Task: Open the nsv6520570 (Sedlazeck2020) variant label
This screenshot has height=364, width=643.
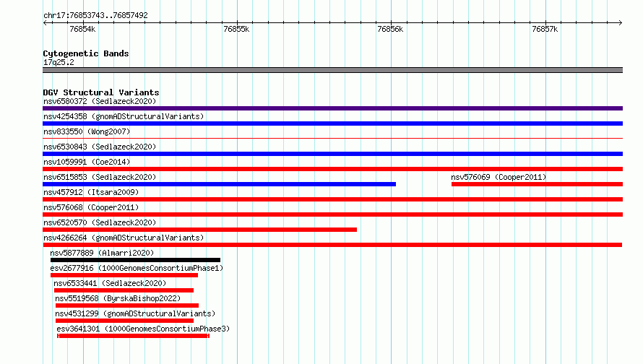Action: pos(100,222)
